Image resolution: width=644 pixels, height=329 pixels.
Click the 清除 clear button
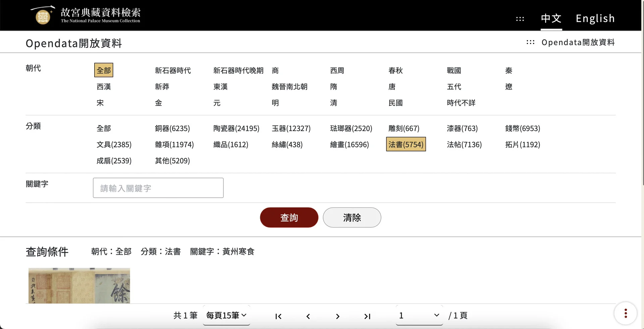click(x=352, y=217)
